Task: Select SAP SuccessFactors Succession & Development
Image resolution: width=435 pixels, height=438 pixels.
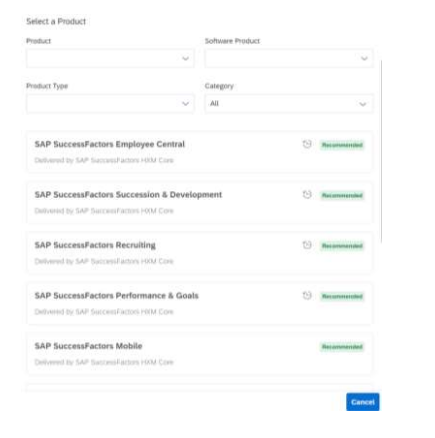Action: click(x=199, y=202)
